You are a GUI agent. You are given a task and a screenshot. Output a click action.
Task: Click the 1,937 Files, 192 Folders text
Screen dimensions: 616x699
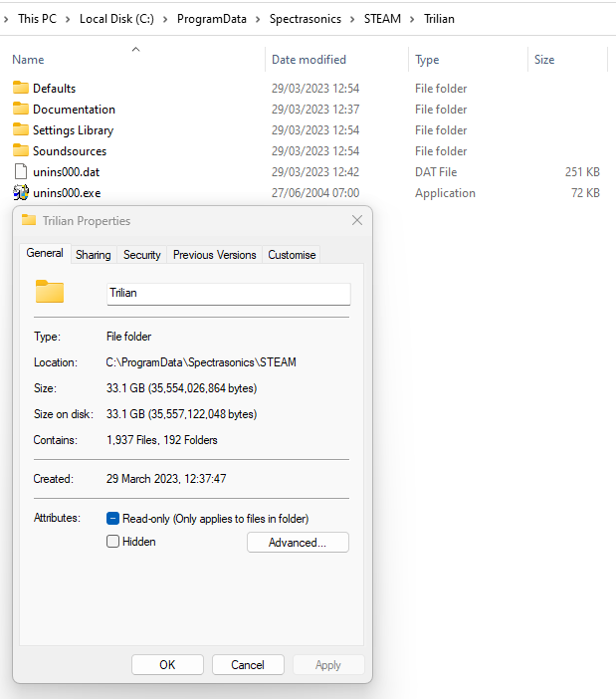[161, 440]
